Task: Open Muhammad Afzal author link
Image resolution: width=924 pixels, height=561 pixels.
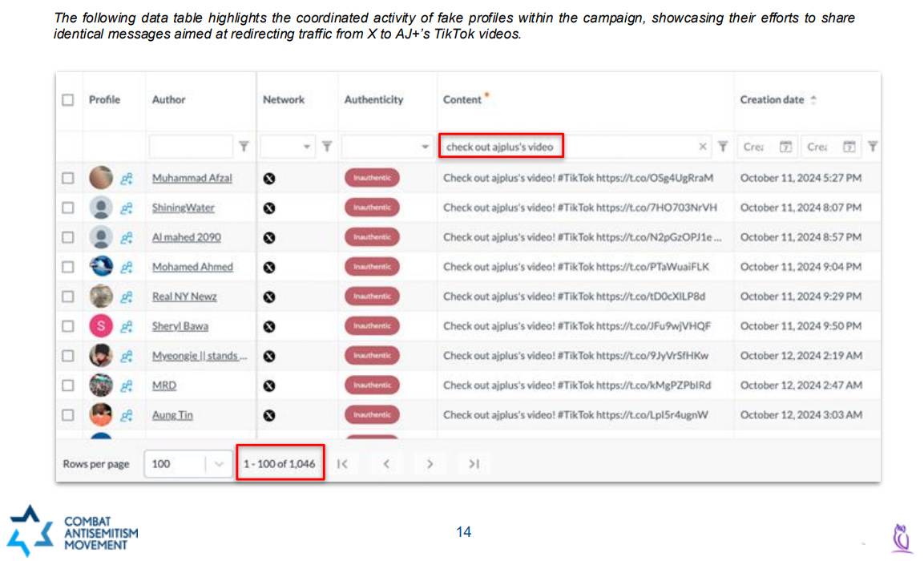Action: pyautogui.click(x=192, y=178)
